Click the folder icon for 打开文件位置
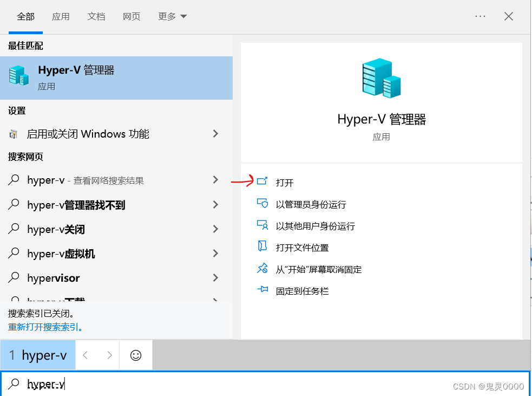Image resolution: width=532 pixels, height=396 pixels. click(262, 246)
